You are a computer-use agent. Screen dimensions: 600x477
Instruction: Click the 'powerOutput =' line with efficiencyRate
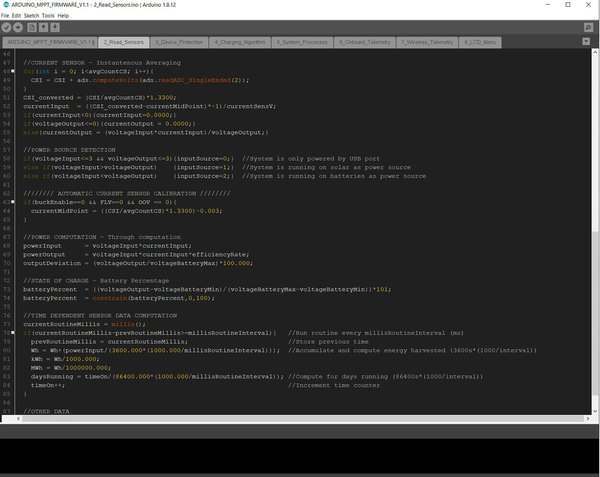coord(136,255)
